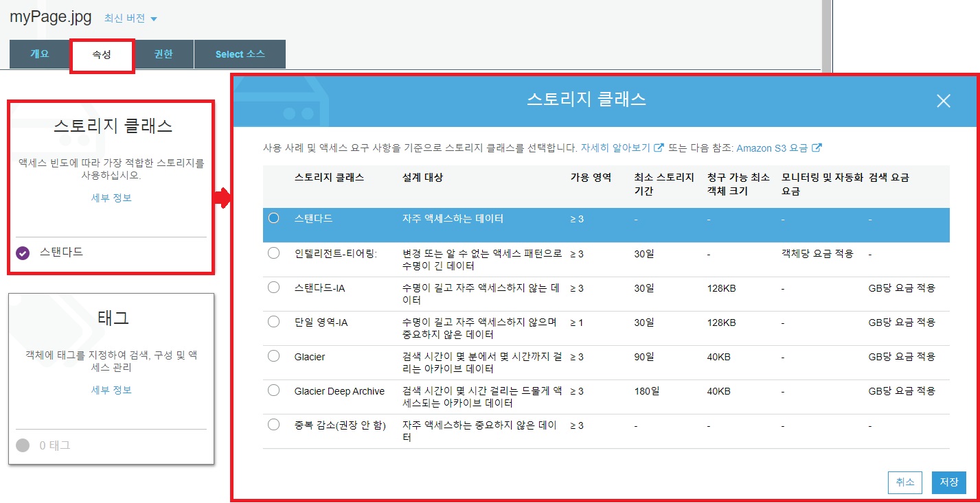
Task: Select the Glacier Deep Archive storage class
Action: pyautogui.click(x=273, y=391)
